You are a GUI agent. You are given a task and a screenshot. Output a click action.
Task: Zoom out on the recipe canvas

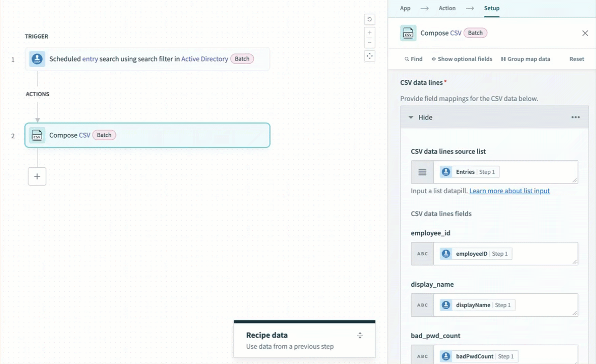(x=370, y=43)
